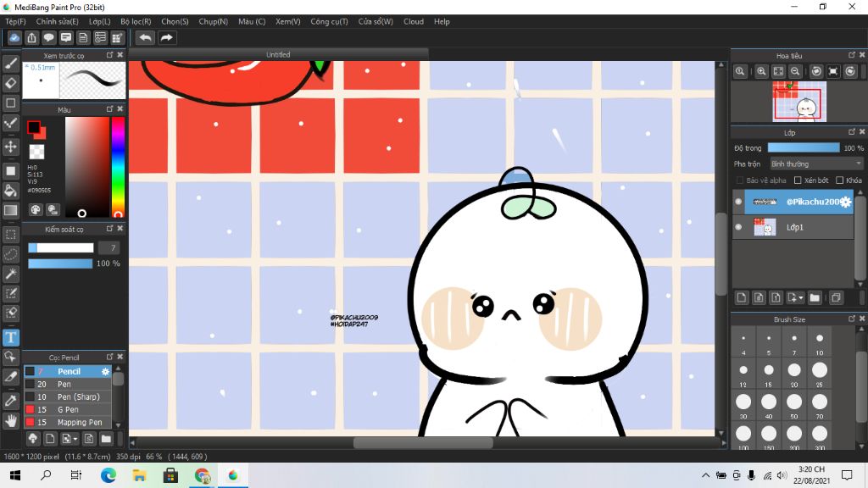Viewport: 868px width, 488px height.
Task: Select the Text tool
Action: coord(10,337)
